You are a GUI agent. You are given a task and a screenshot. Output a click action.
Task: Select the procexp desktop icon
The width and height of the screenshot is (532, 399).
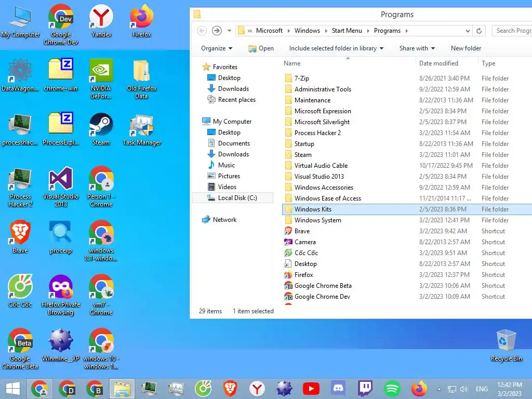[x=61, y=237]
